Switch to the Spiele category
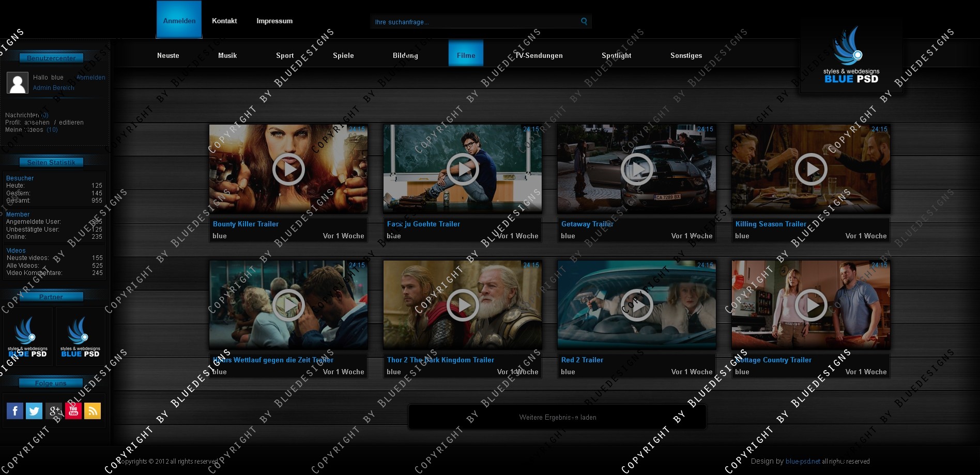 (x=343, y=55)
